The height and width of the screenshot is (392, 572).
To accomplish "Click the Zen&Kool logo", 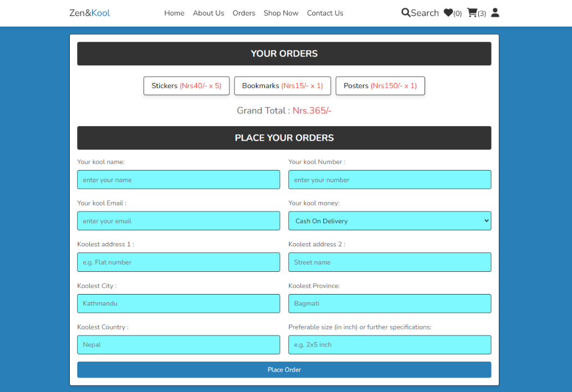I will (90, 13).
